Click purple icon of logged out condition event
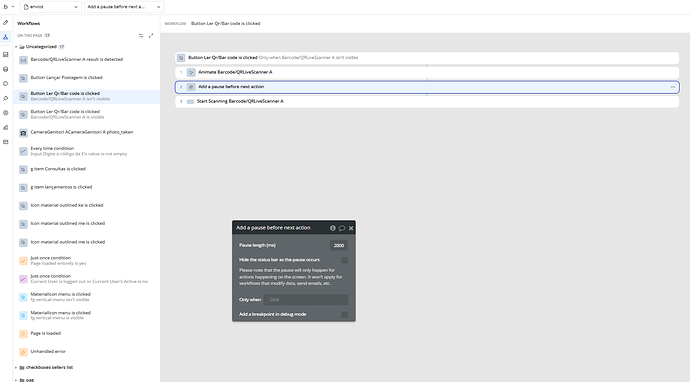This screenshot has height=382, width=690. (x=23, y=279)
